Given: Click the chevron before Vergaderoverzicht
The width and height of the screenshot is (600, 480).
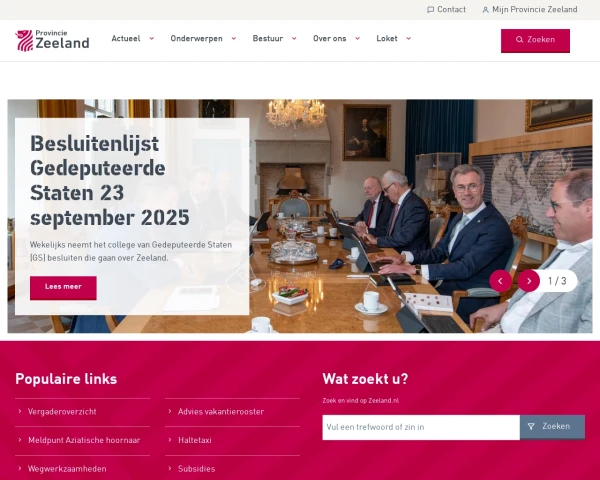Looking at the screenshot, I should pos(20,411).
